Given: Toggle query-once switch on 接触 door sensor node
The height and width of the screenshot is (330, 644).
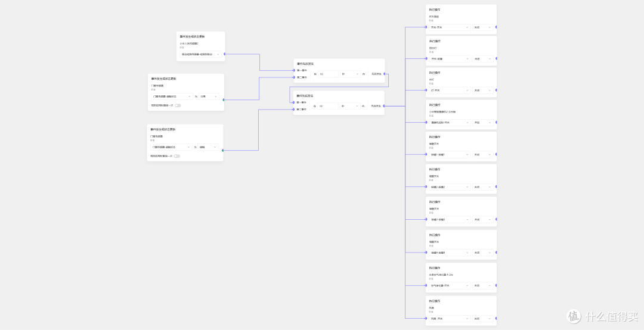Looking at the screenshot, I should click(x=177, y=156).
